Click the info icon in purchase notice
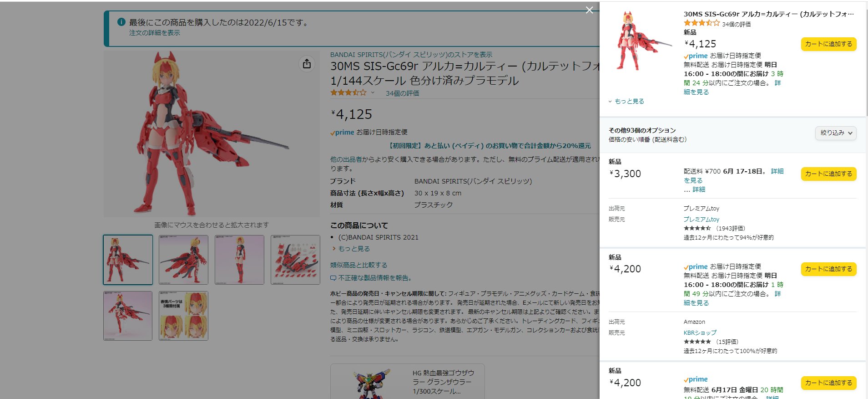 121,22
